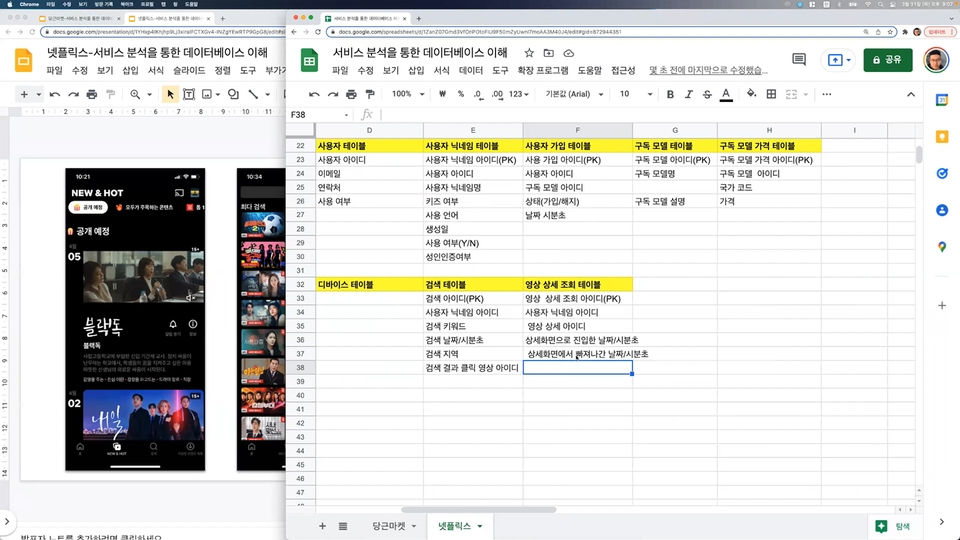
Task: Select the Slides shape tool
Action: click(233, 94)
